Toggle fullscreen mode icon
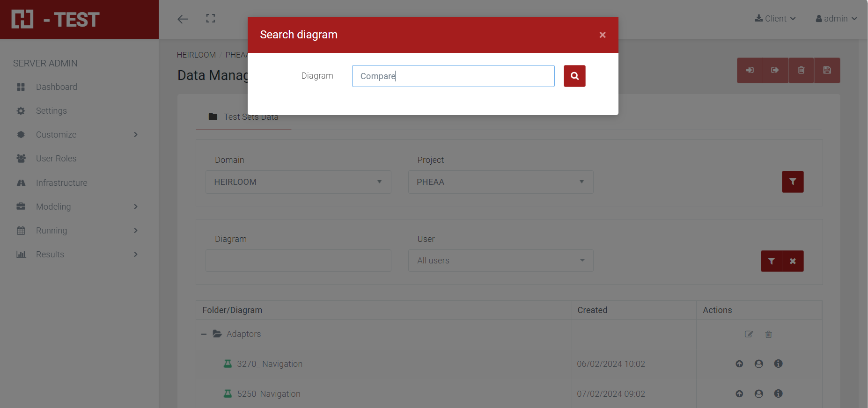The height and width of the screenshot is (408, 868). (x=211, y=19)
